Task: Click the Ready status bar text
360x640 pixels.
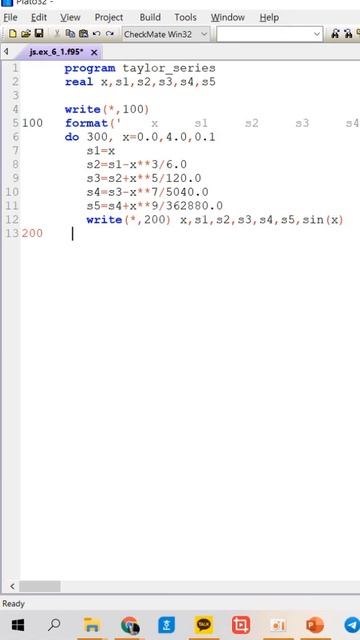Action: [13, 604]
